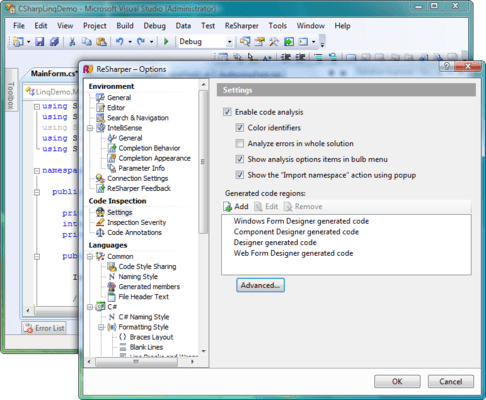Screen dimensions: 486x400
Task: Toggle Import namespace action using popup checkbox
Action: [x=239, y=175]
